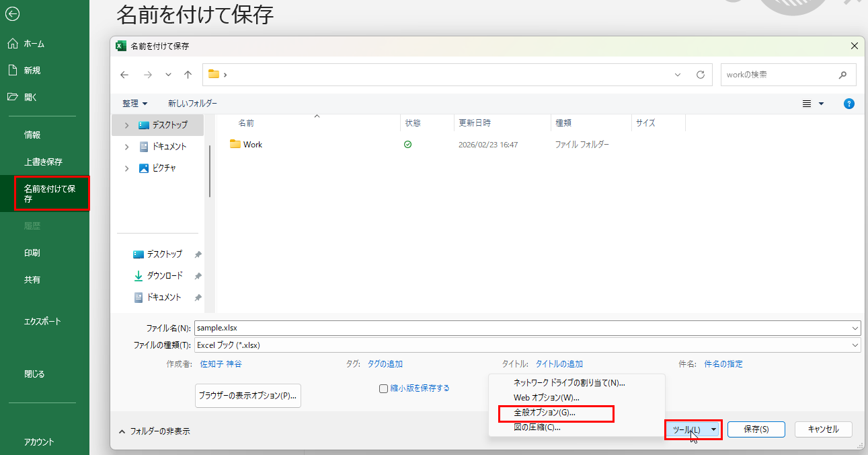The height and width of the screenshot is (455, 868).
Task: Click the view layout icon
Action: click(x=807, y=104)
